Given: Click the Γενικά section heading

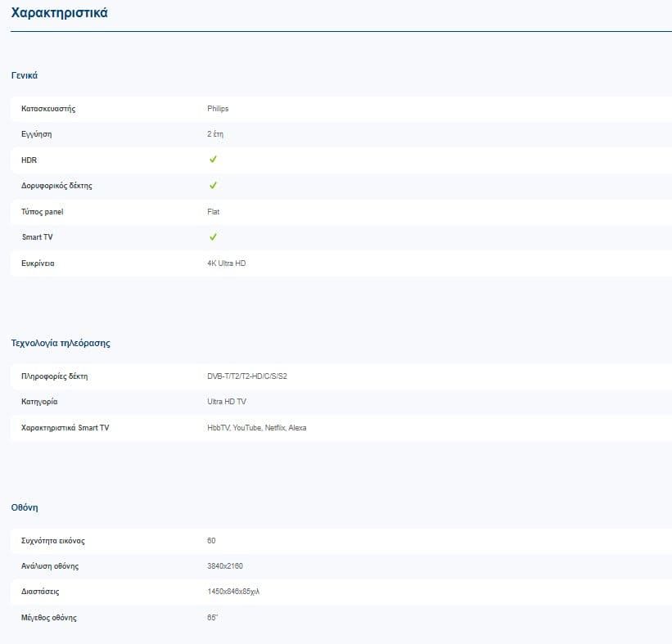Looking at the screenshot, I should [x=25, y=75].
